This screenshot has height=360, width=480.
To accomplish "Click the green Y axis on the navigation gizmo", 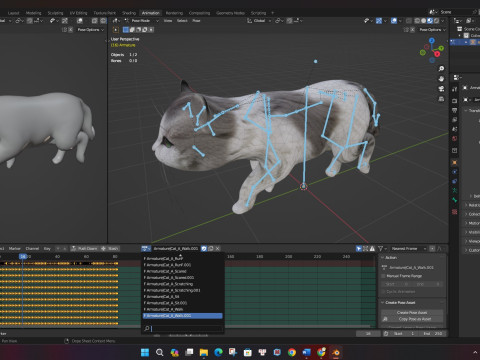I will click(x=442, y=49).
